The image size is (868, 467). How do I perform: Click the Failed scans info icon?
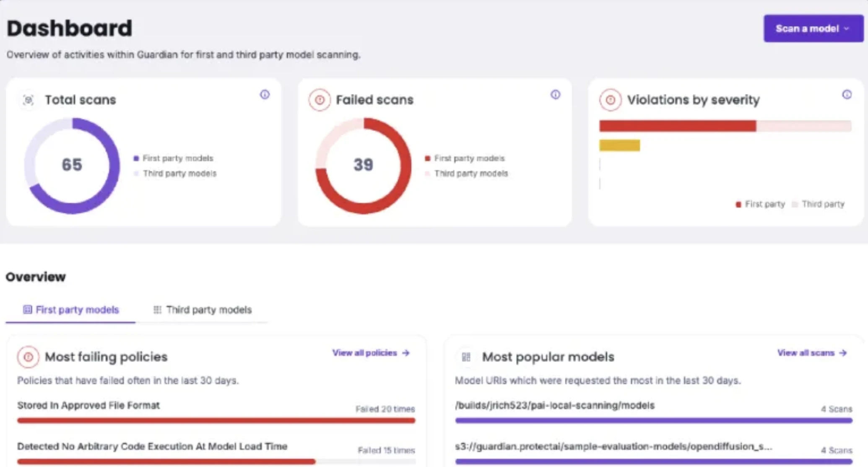coord(555,94)
